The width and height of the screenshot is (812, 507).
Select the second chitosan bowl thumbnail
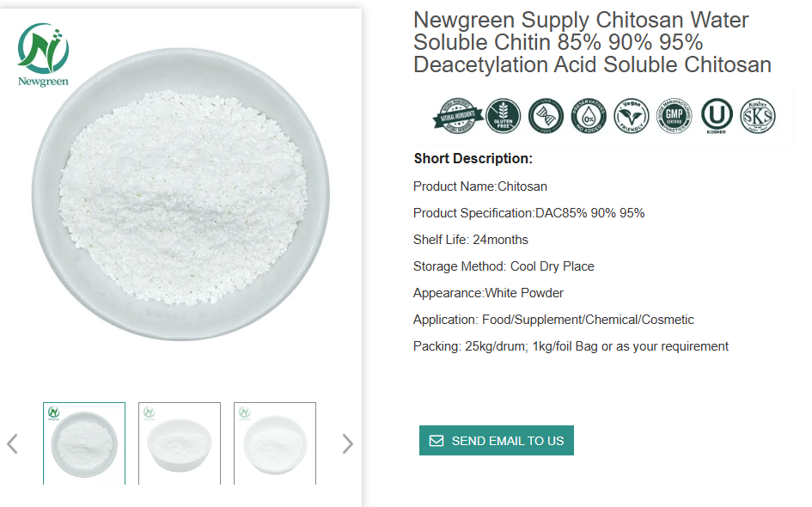180,443
